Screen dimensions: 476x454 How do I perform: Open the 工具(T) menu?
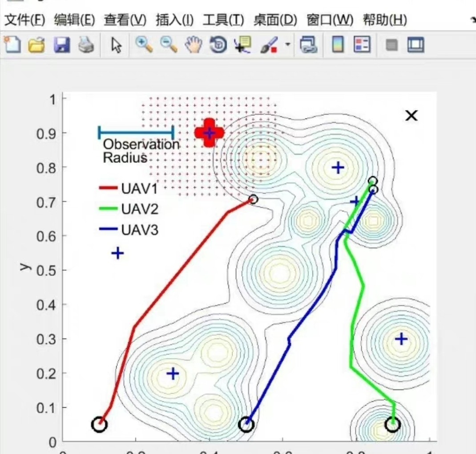(x=223, y=20)
